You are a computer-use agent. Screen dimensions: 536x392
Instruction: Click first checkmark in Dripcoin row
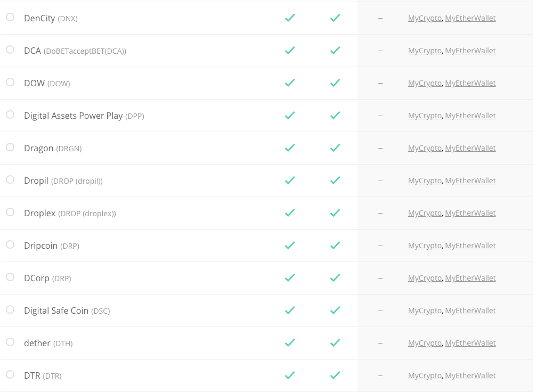point(290,246)
